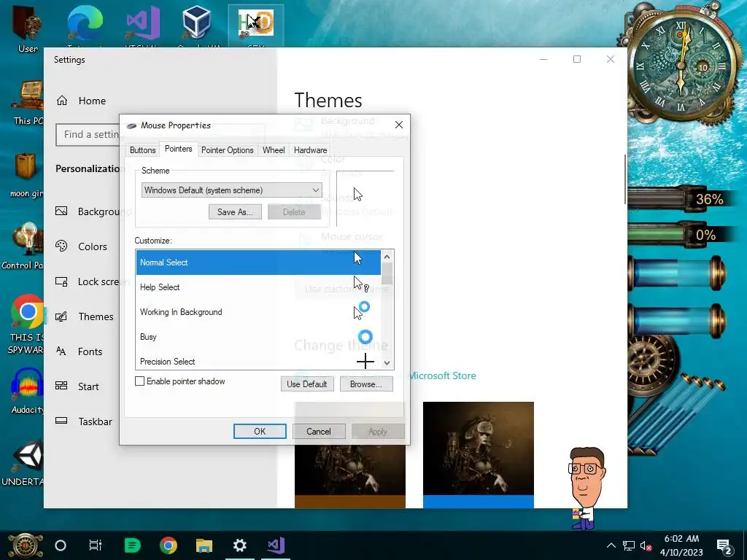Click the Save As... button
Screen dimensions: 747x560
pos(235,212)
